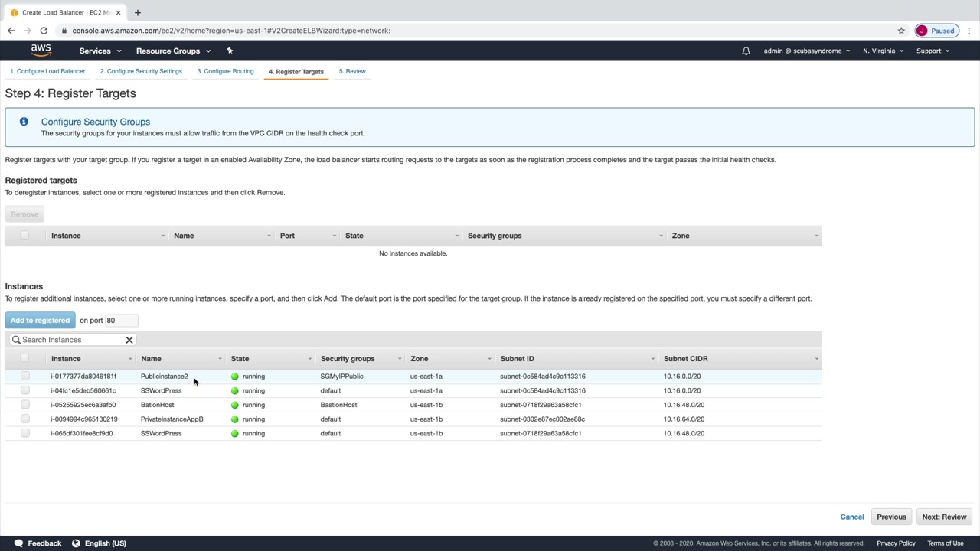This screenshot has width=980, height=551.
Task: Click the 10.16.64.0/20 subnet CIDR cell
Action: click(x=684, y=419)
